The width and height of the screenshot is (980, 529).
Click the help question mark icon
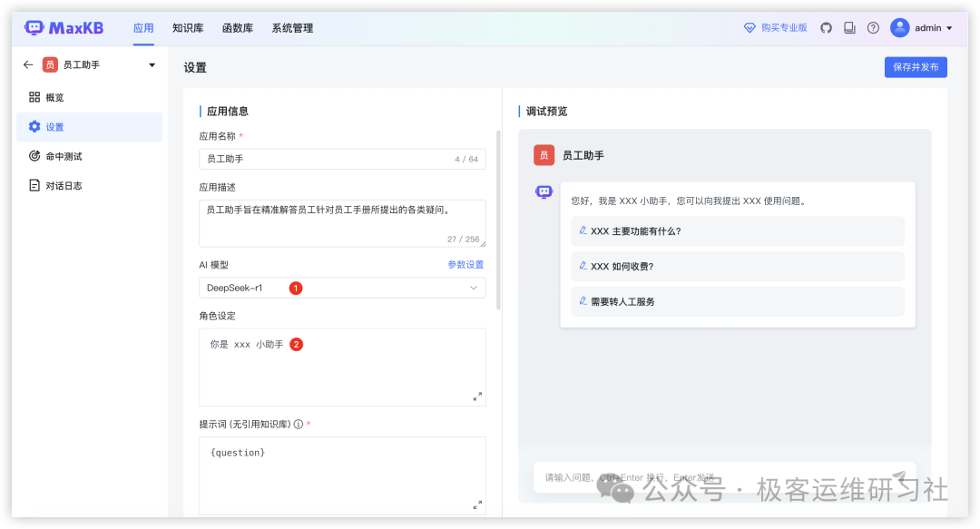pyautogui.click(x=873, y=28)
